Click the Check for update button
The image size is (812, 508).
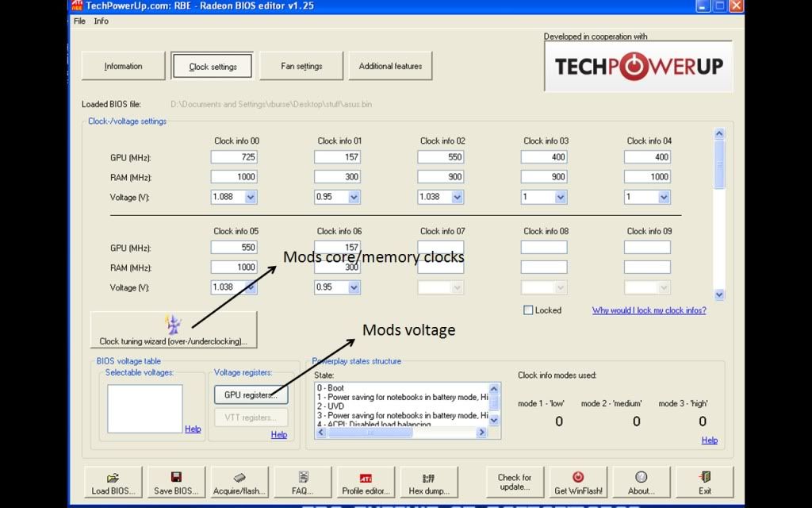515,483
